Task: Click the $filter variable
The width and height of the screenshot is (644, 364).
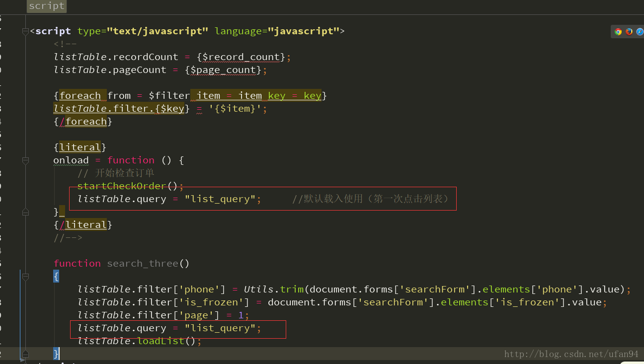Action: coord(169,96)
